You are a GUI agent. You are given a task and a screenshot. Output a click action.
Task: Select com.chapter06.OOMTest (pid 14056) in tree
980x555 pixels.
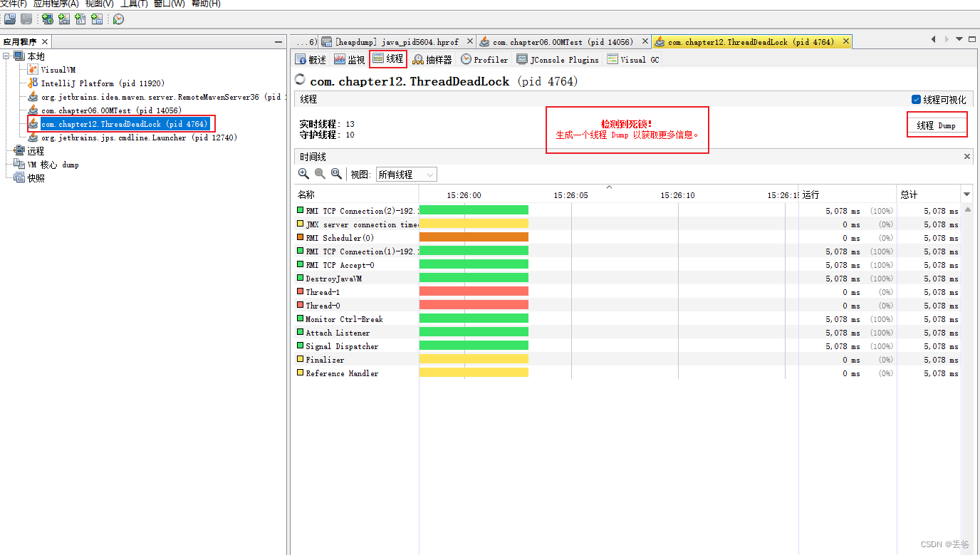click(x=111, y=110)
